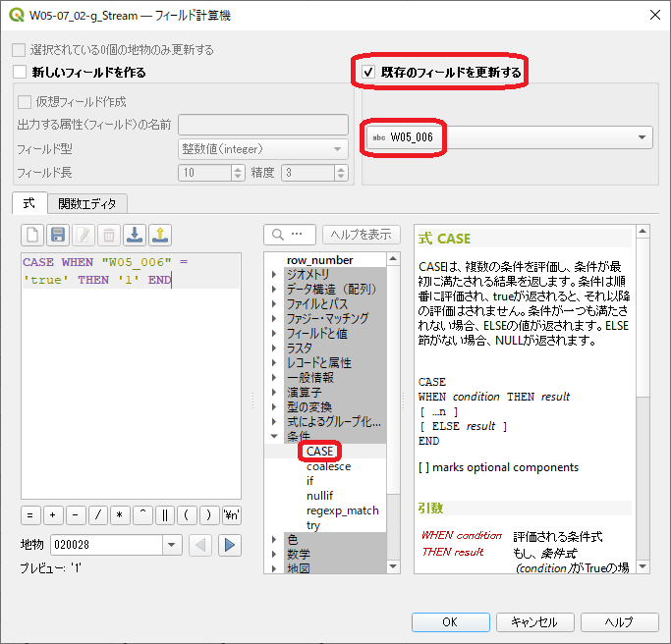Go to the next feature preview arrow

point(230,544)
